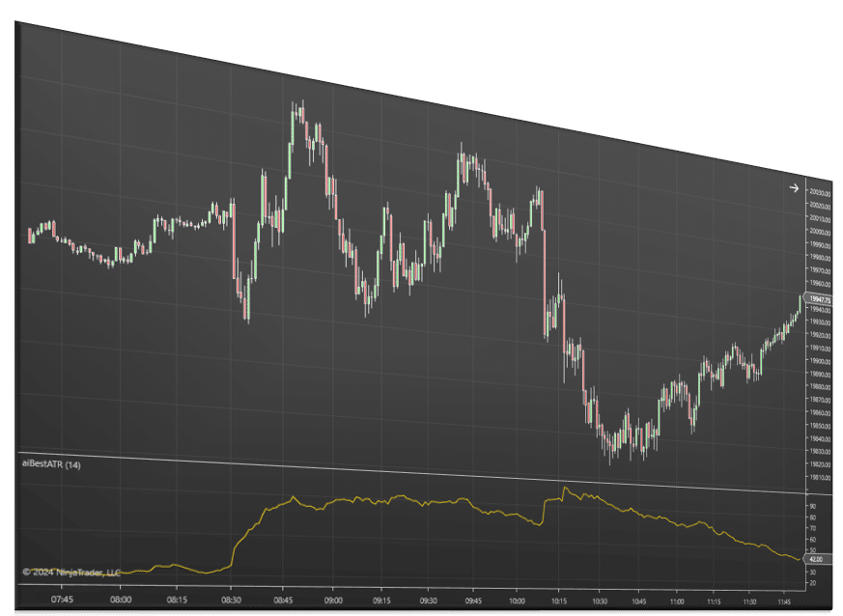The image size is (843, 616).
Task: Click the 10:45 time axis label
Action: (638, 602)
